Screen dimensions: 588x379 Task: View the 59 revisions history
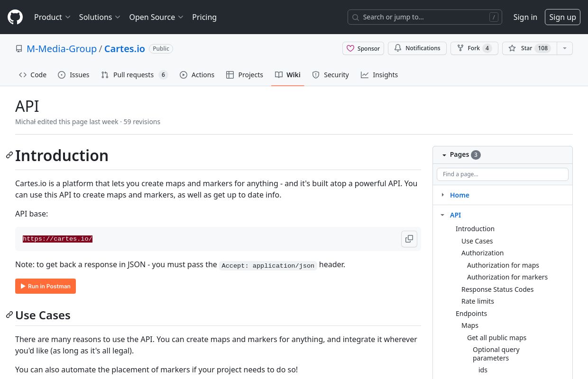142,122
